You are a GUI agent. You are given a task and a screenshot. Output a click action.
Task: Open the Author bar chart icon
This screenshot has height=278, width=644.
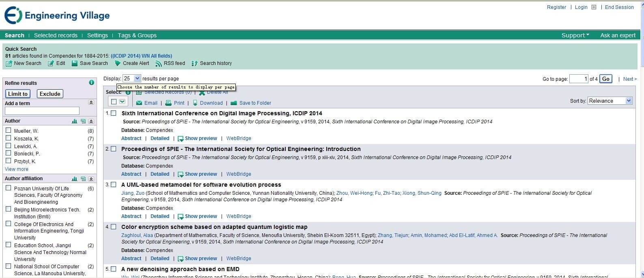(74, 121)
